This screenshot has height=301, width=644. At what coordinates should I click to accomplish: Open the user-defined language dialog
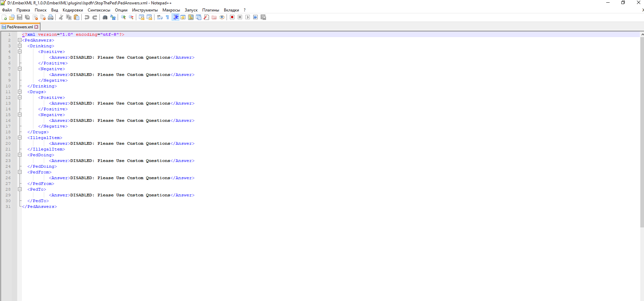(x=183, y=17)
